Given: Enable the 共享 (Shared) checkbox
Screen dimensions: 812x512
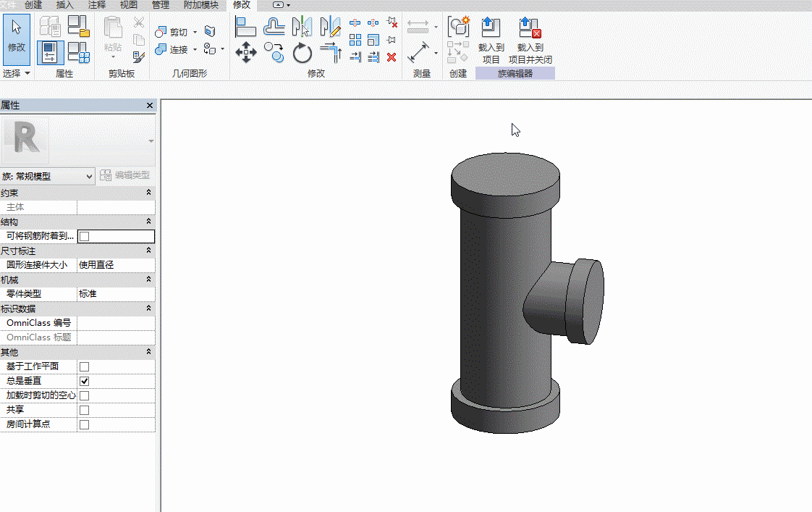Looking at the screenshot, I should 84,410.
